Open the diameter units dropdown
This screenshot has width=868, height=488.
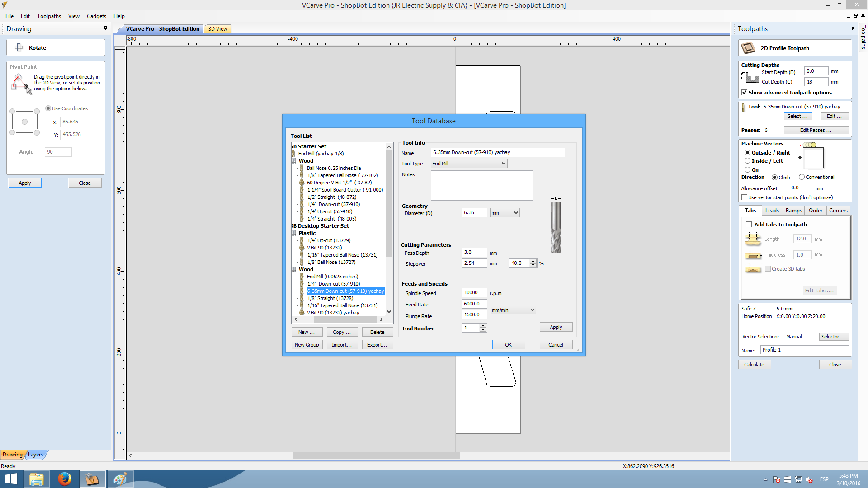click(x=505, y=213)
